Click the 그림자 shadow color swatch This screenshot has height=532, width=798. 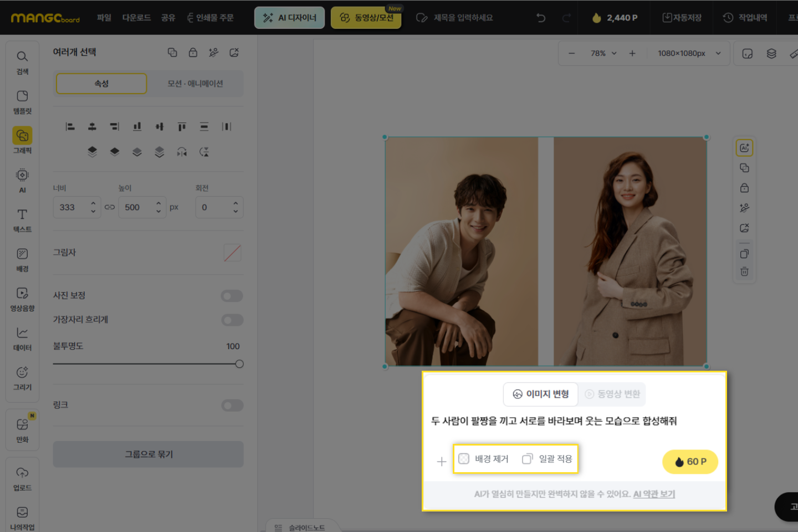[x=232, y=253]
